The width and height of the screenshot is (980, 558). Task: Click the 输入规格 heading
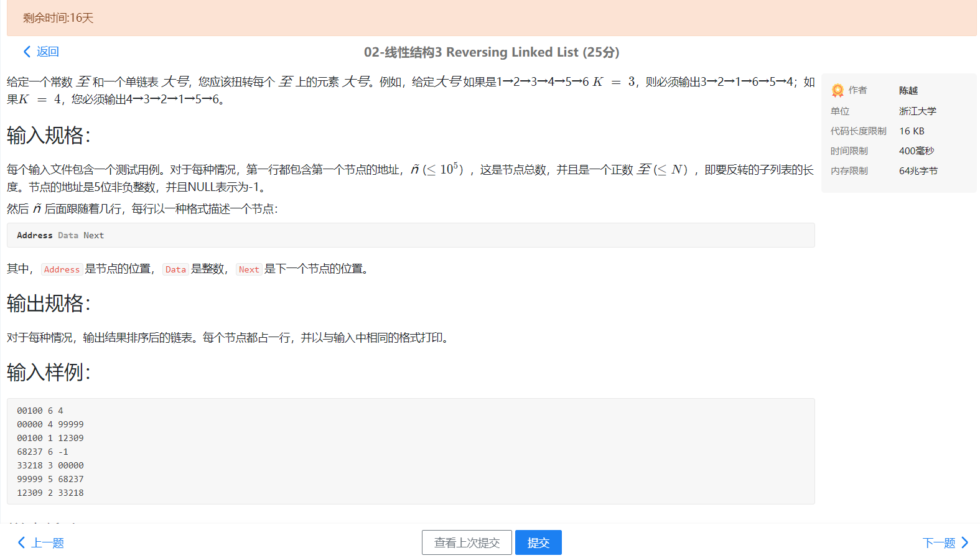click(49, 135)
